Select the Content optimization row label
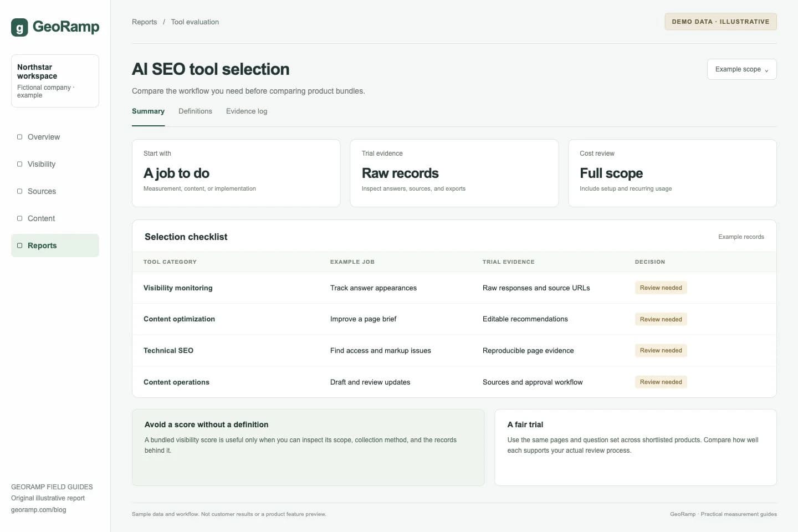Viewport: 798px width, 532px height. 179,319
